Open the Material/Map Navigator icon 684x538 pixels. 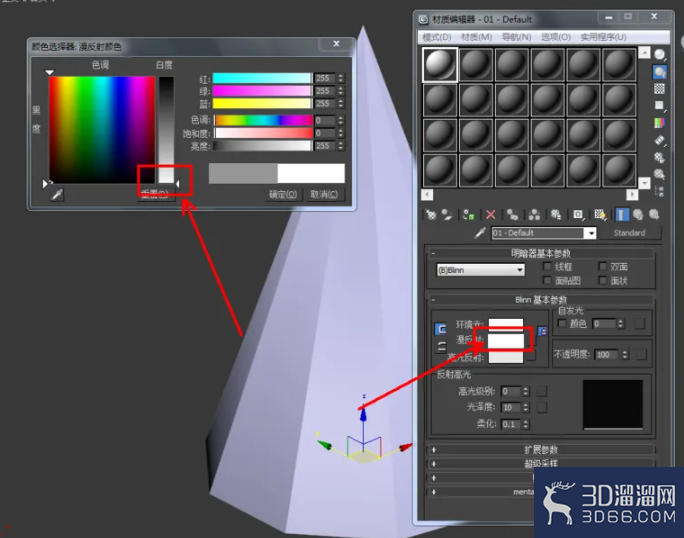pyautogui.click(x=660, y=191)
